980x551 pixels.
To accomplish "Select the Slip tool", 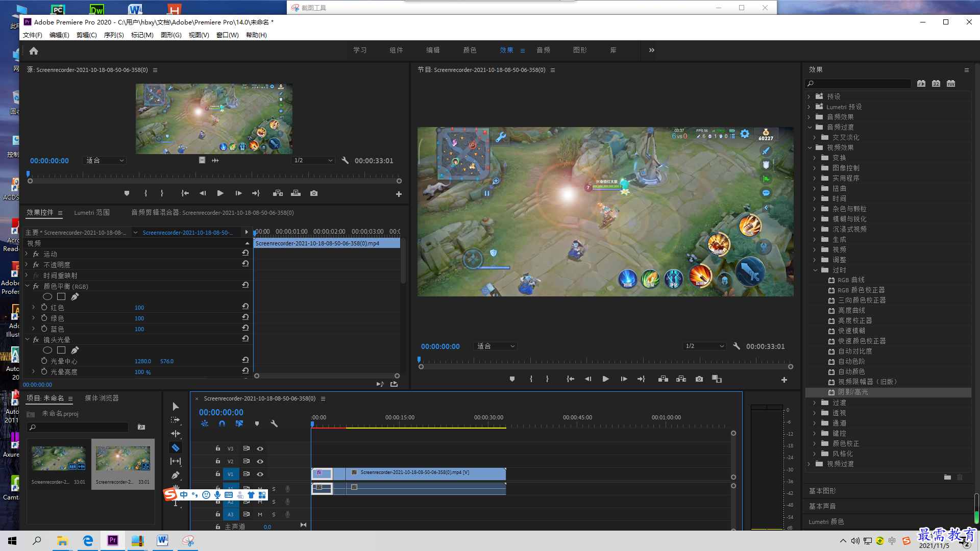I will [176, 461].
